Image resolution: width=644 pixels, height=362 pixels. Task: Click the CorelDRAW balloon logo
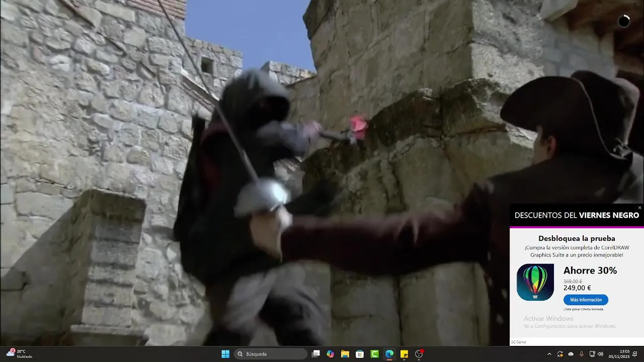(x=535, y=282)
